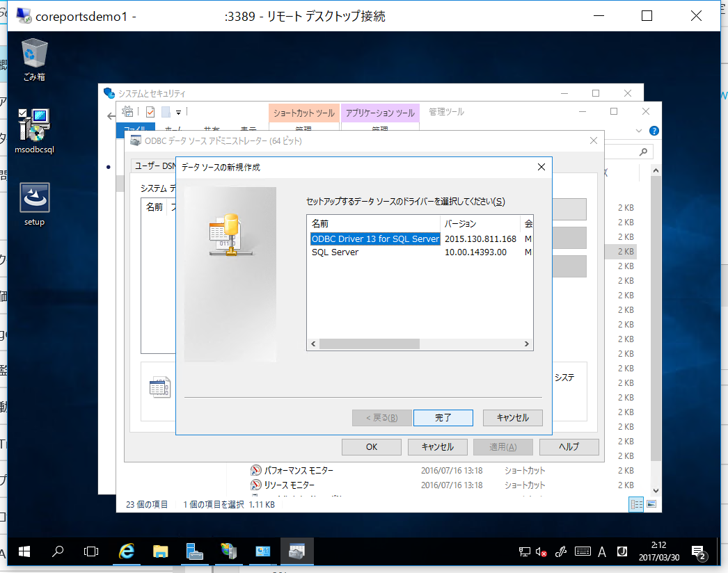
Task: Open the アプリケーション ツール ribbon tab
Action: tap(380, 113)
